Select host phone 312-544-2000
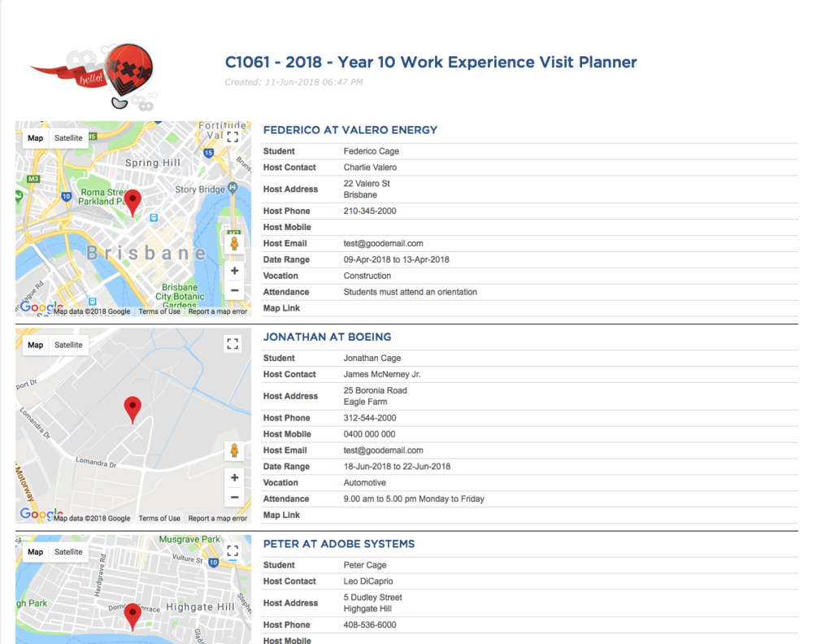The width and height of the screenshot is (813, 644). (x=370, y=418)
